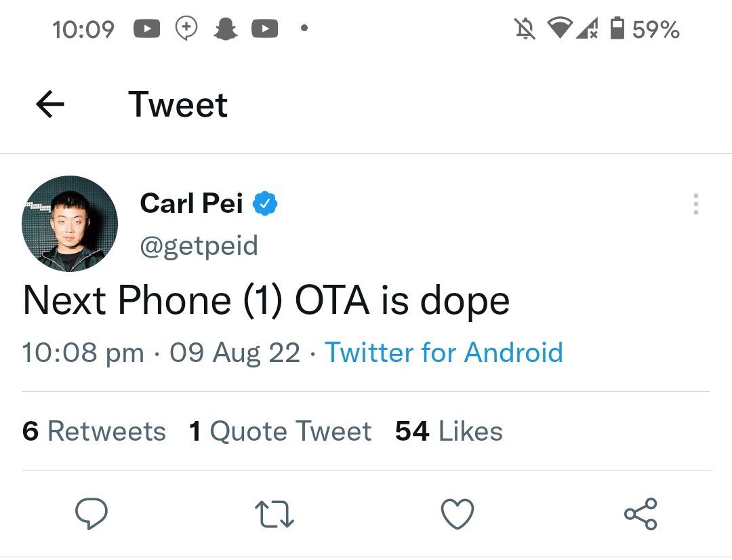Like the tweet with the heart icon

click(457, 515)
